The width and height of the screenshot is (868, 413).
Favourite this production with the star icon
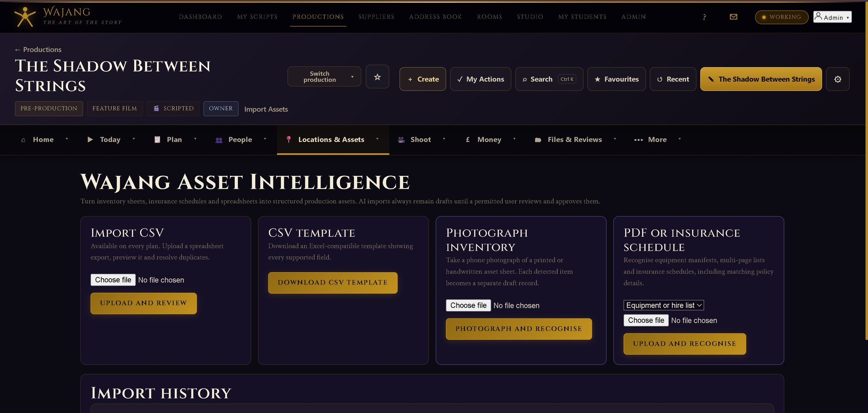pyautogui.click(x=377, y=77)
